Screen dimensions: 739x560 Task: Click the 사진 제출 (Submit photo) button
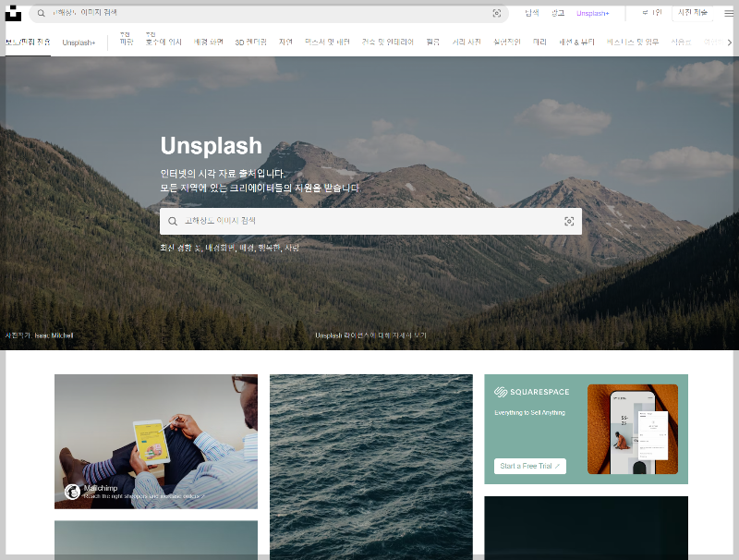(692, 13)
